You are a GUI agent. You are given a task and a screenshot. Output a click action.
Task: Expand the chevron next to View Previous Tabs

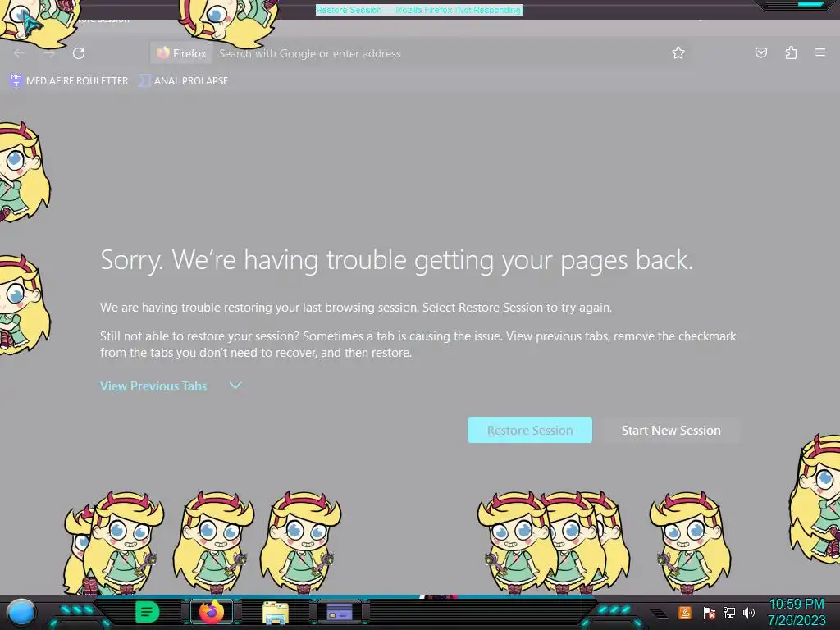tap(235, 386)
